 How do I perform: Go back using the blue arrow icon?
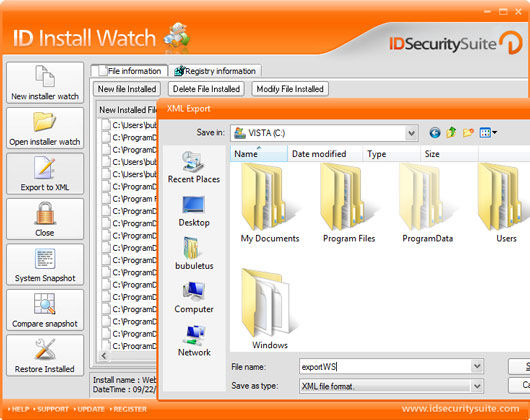[x=435, y=133]
